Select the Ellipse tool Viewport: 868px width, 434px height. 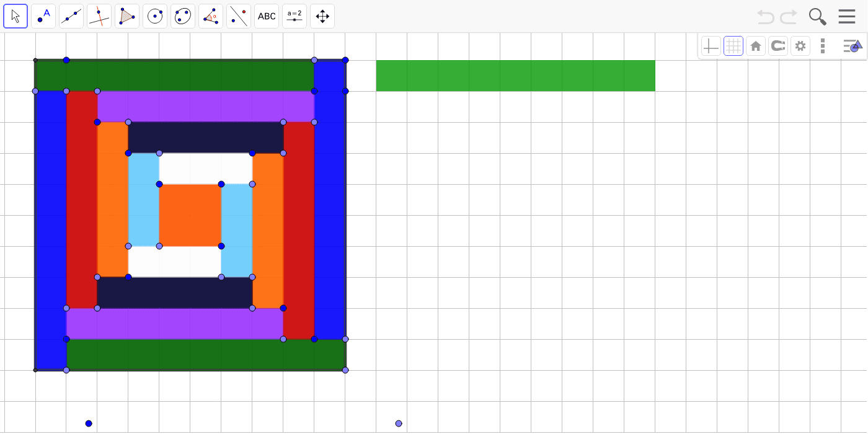click(183, 16)
